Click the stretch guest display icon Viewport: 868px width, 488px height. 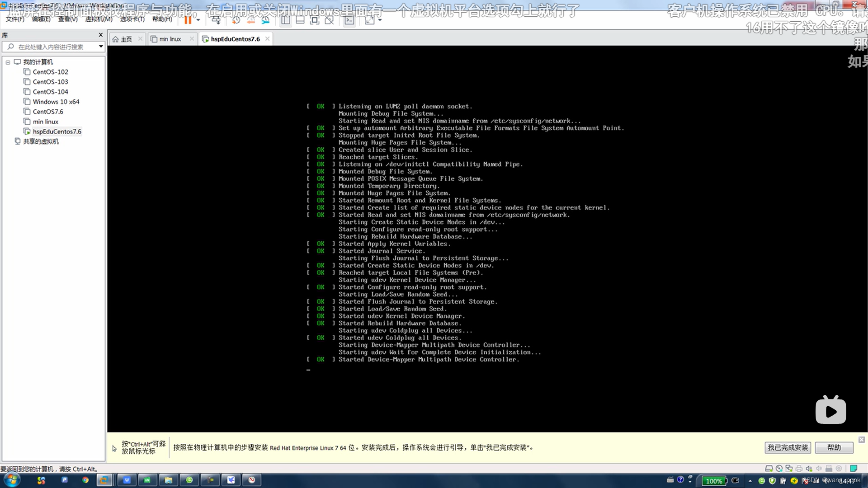point(370,20)
